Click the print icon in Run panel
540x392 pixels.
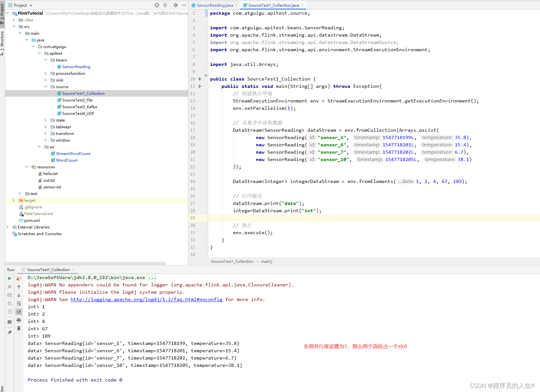click(19, 320)
